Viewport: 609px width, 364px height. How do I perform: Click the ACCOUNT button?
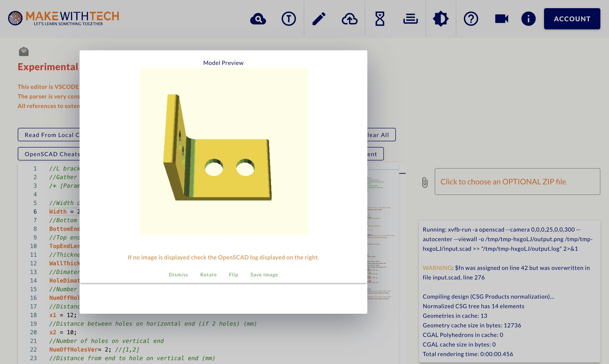pos(572,19)
